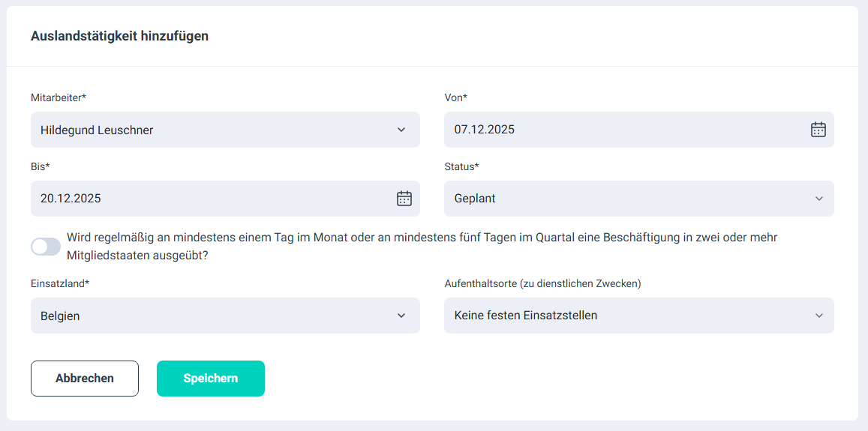This screenshot has width=868, height=431.
Task: Open the calendar picker for Von date
Action: (818, 130)
